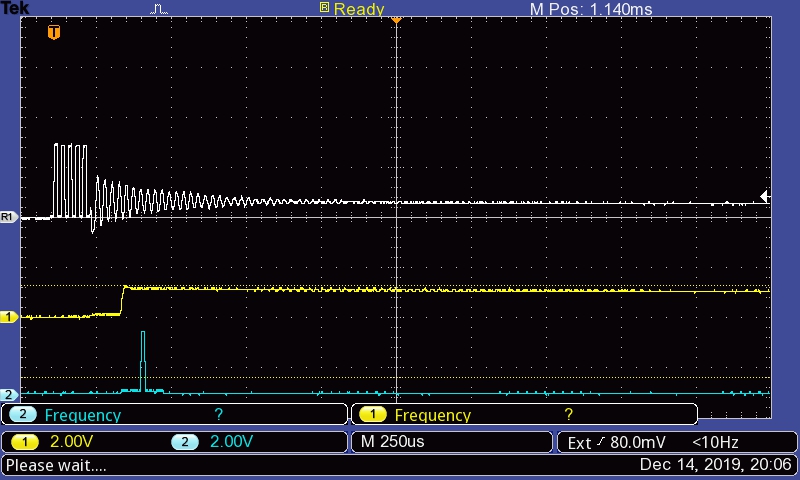Click the pulse waveform icon at the top
The image size is (800, 480).
coord(159,9)
